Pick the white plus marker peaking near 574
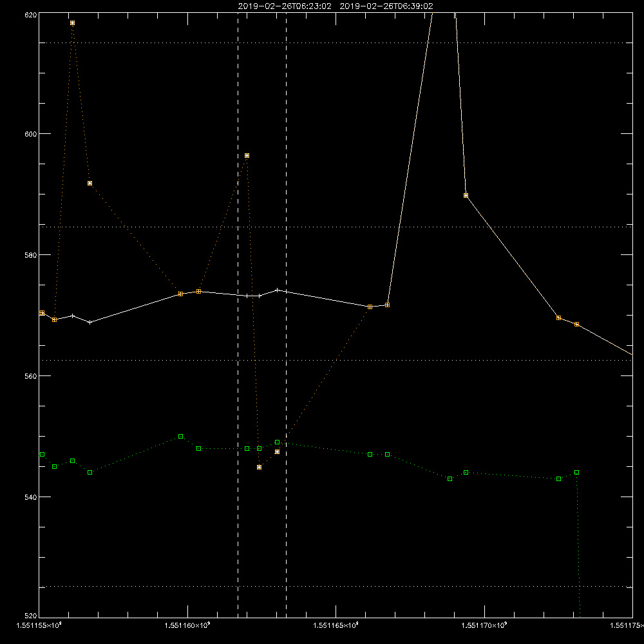 [277, 290]
